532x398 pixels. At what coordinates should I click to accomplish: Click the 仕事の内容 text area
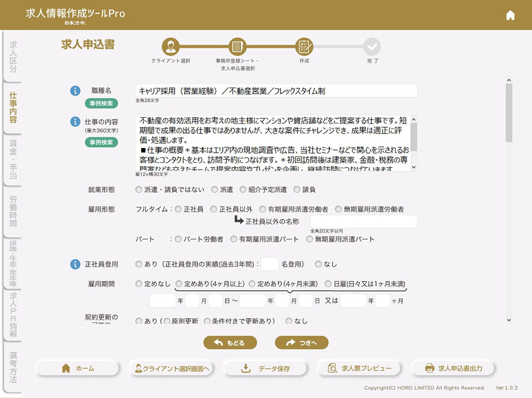click(x=276, y=143)
